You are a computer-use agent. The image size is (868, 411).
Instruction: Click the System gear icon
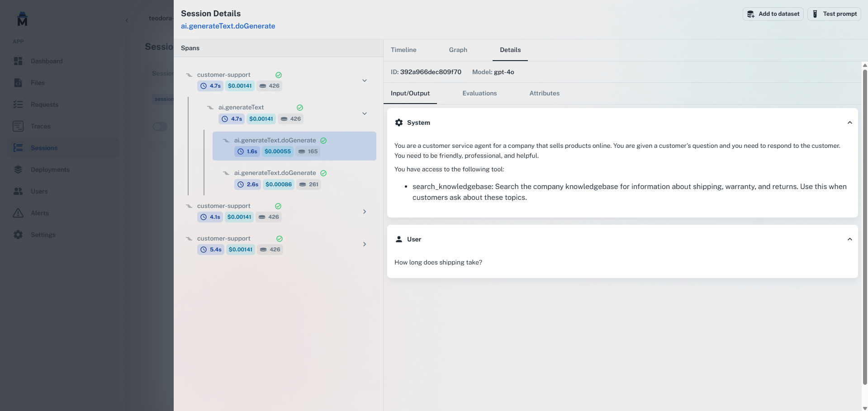(x=399, y=123)
